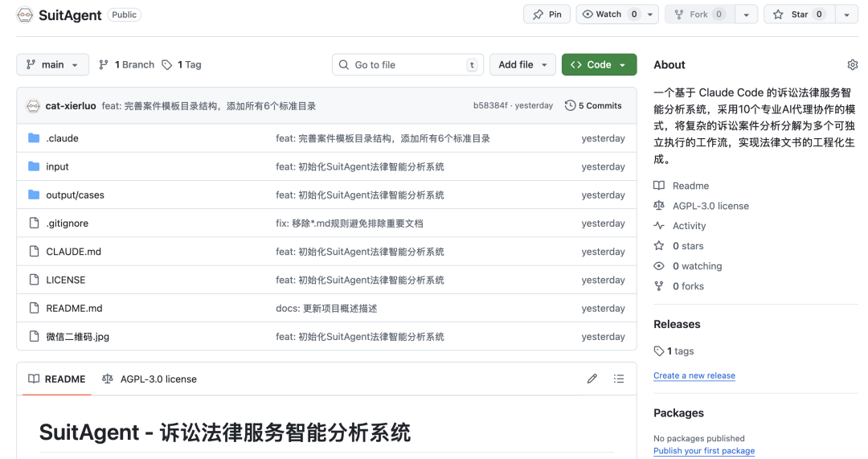Open the main branch selector
The height and width of the screenshot is (459, 868).
52,65
